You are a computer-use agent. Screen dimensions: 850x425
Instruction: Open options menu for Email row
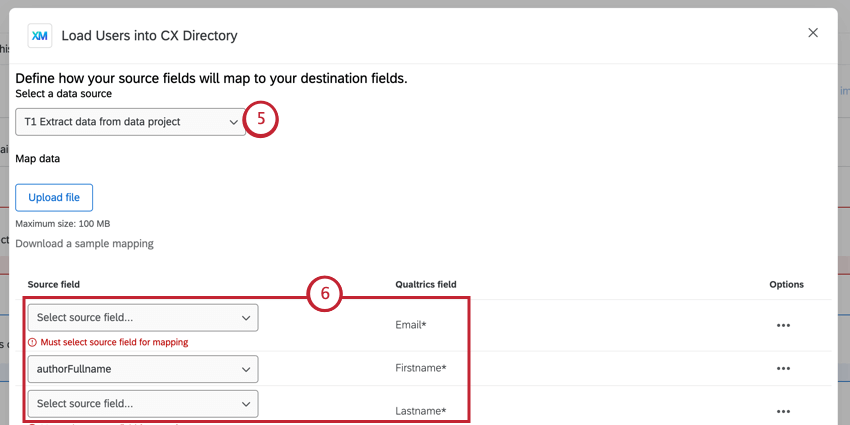tap(785, 325)
